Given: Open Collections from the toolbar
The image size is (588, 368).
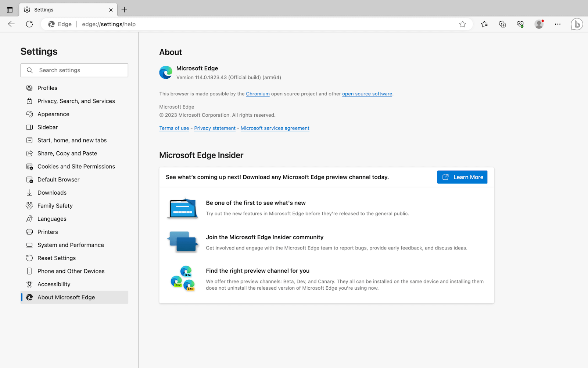Looking at the screenshot, I should click(502, 24).
